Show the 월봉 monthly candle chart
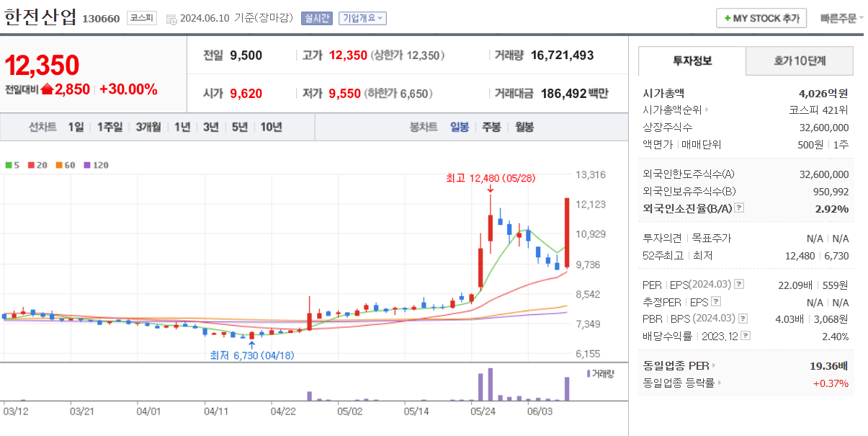This screenshot has height=436, width=868. coord(524,127)
